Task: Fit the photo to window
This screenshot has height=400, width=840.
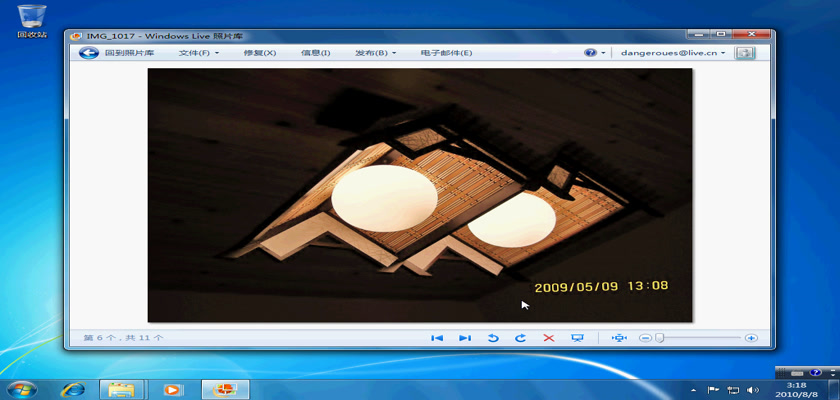Action: 619,338
